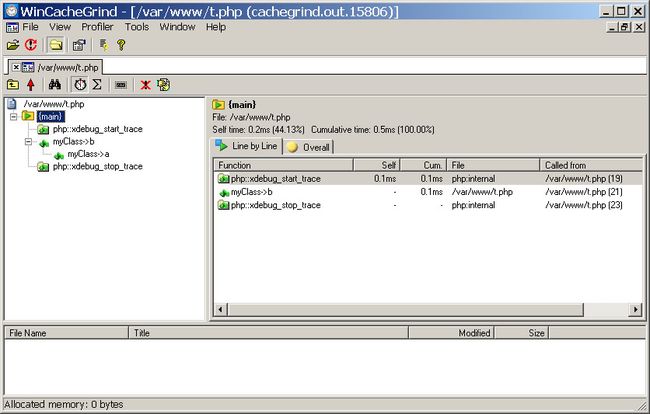Screen dimensions: 650x414
Task: Click the MDI document icon left of File menu
Action: [x=12, y=27]
